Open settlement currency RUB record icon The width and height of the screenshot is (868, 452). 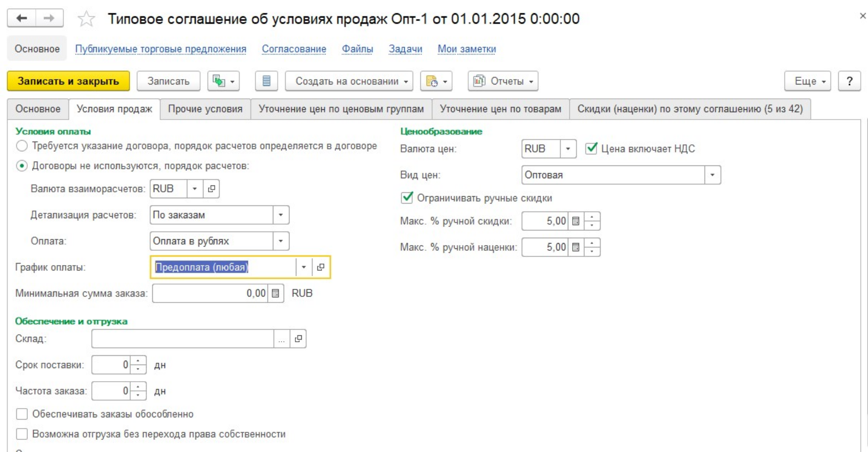pos(211,189)
